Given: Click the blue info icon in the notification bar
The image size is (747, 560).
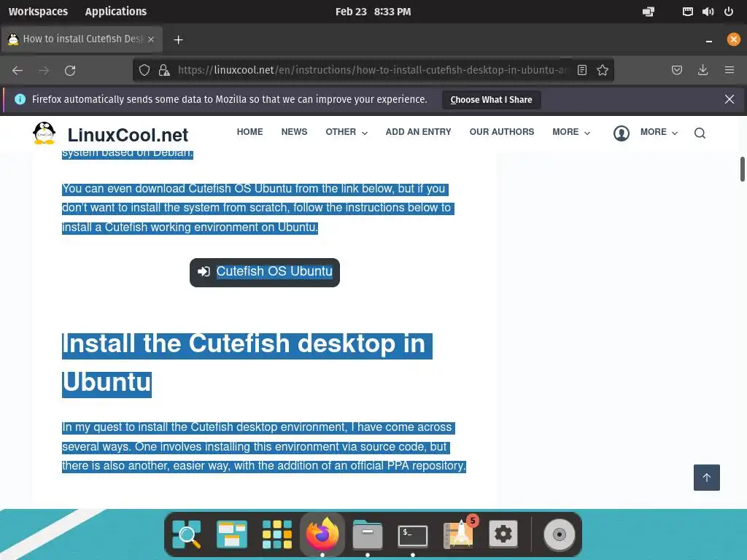Looking at the screenshot, I should (20, 99).
